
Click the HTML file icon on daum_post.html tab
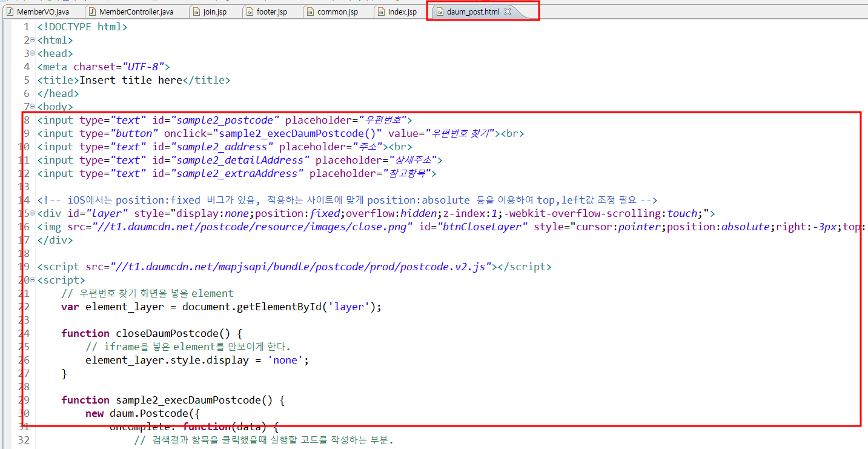tap(440, 12)
